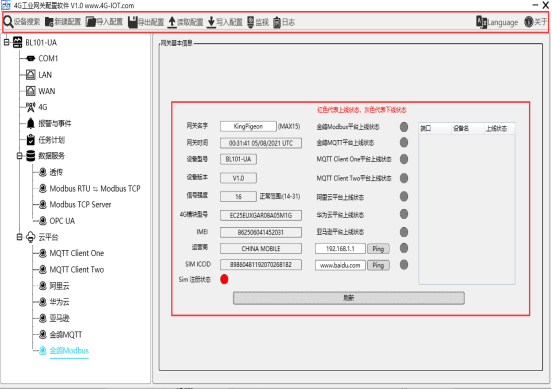Open the 关于 about dialog

tap(535, 22)
